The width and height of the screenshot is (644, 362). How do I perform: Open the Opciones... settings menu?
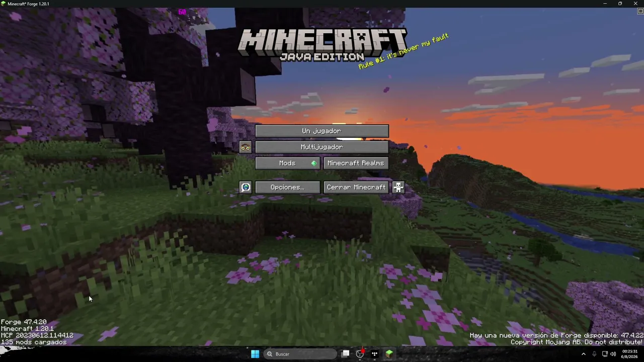click(x=288, y=187)
